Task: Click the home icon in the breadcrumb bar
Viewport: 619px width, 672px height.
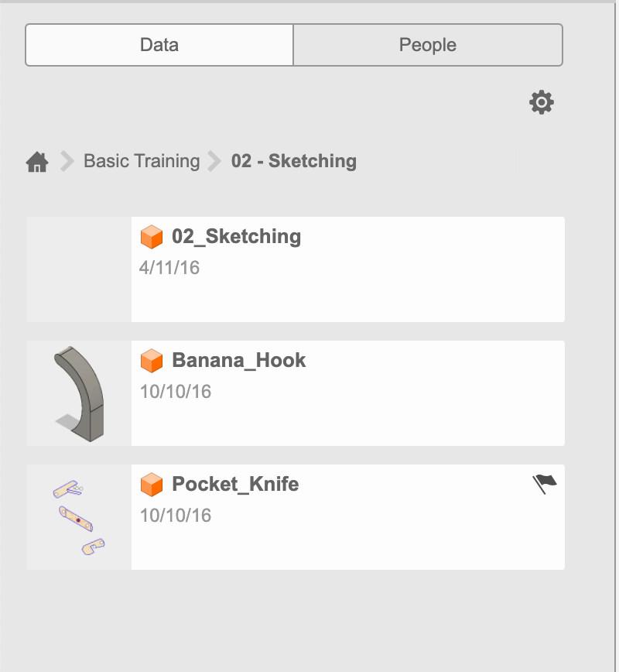Action: (36, 161)
